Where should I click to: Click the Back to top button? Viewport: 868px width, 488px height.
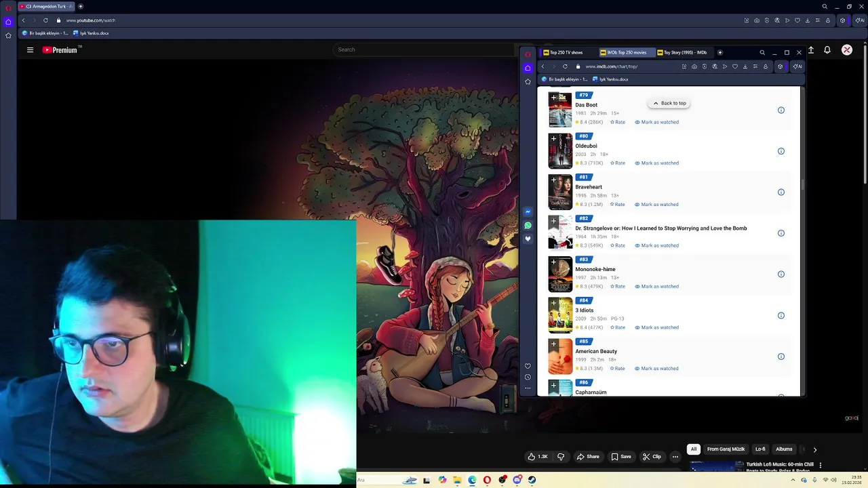pyautogui.click(x=669, y=103)
